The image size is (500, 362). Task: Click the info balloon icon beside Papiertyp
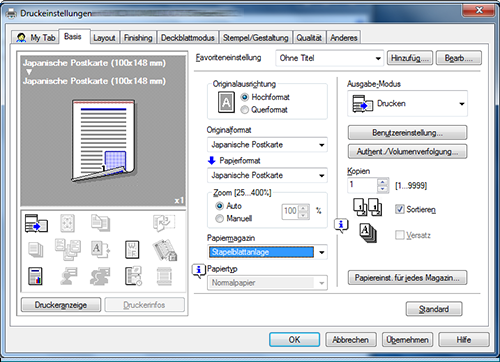199,271
